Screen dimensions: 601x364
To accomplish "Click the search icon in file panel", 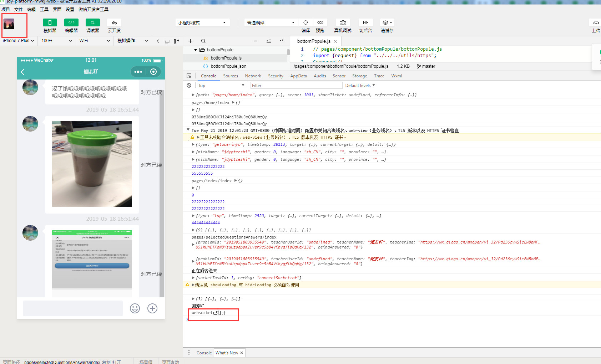I will pos(203,41).
